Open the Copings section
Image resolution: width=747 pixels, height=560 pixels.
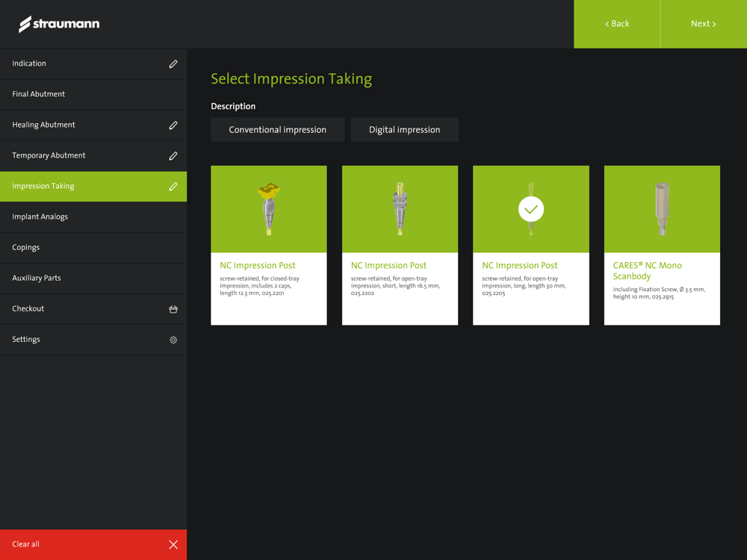tap(93, 248)
